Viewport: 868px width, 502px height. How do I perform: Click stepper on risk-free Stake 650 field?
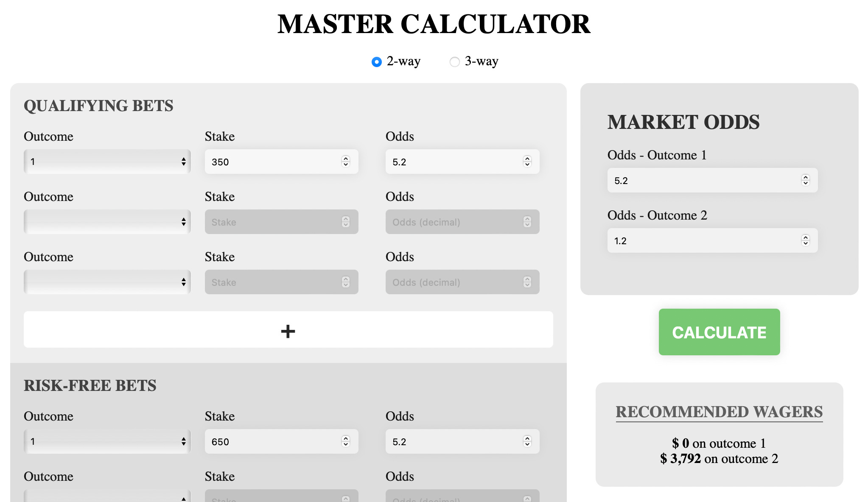click(345, 441)
